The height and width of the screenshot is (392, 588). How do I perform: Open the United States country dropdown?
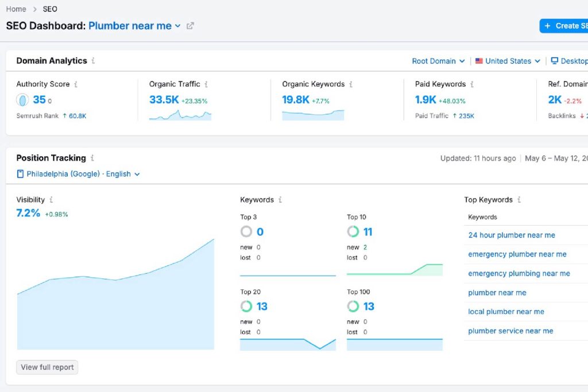coord(508,61)
